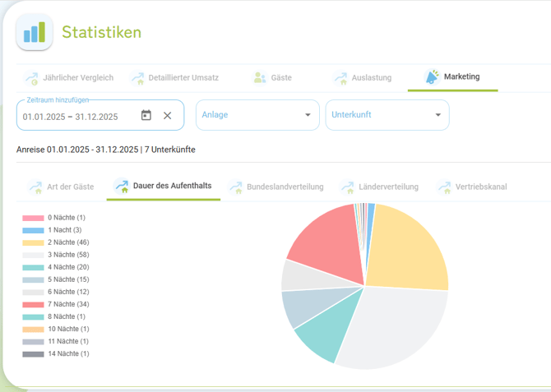Image resolution: width=551 pixels, height=392 pixels.
Task: Toggle the 0 Nächte legend swatch
Action: click(33, 218)
